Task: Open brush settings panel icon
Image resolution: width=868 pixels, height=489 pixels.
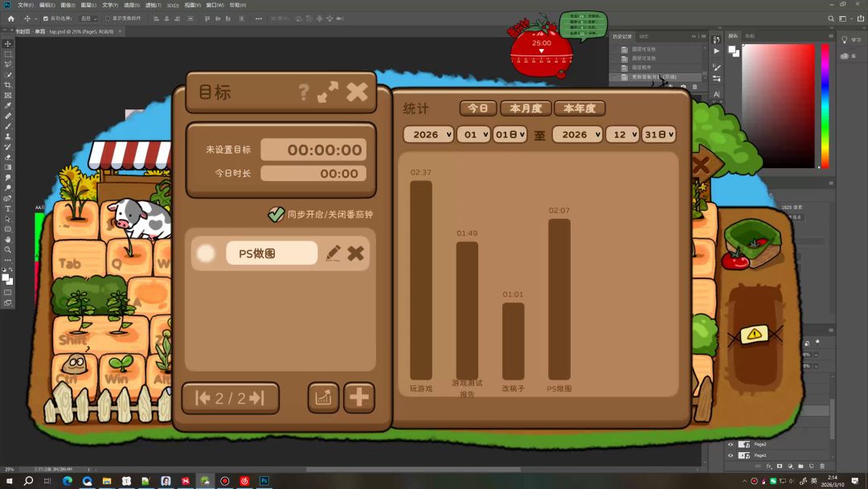Action: pyautogui.click(x=716, y=67)
